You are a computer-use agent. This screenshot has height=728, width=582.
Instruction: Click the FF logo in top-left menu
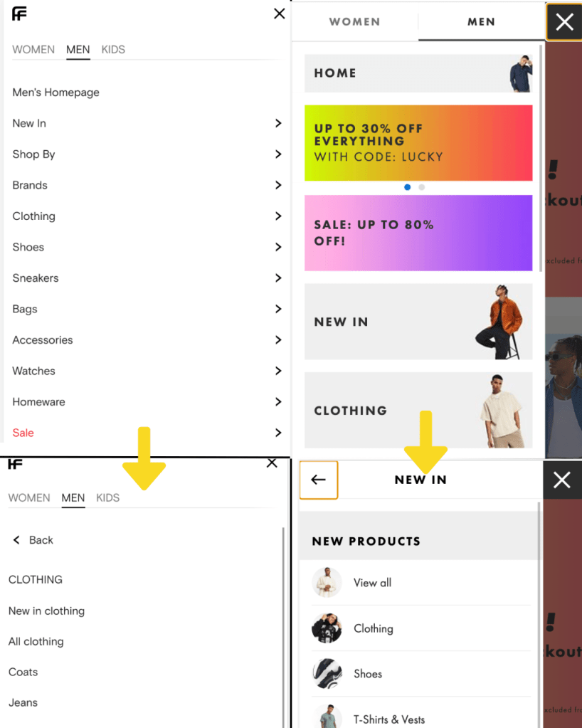point(19,14)
